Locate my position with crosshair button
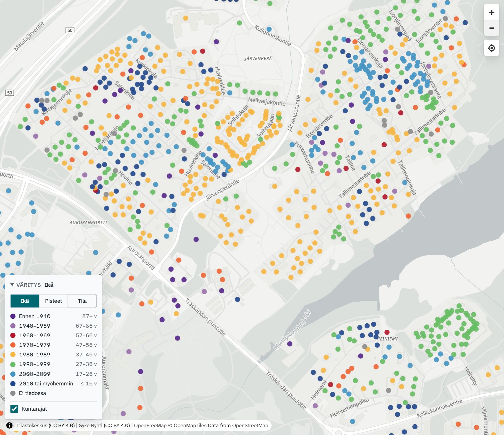The image size is (504, 435). coord(492,48)
